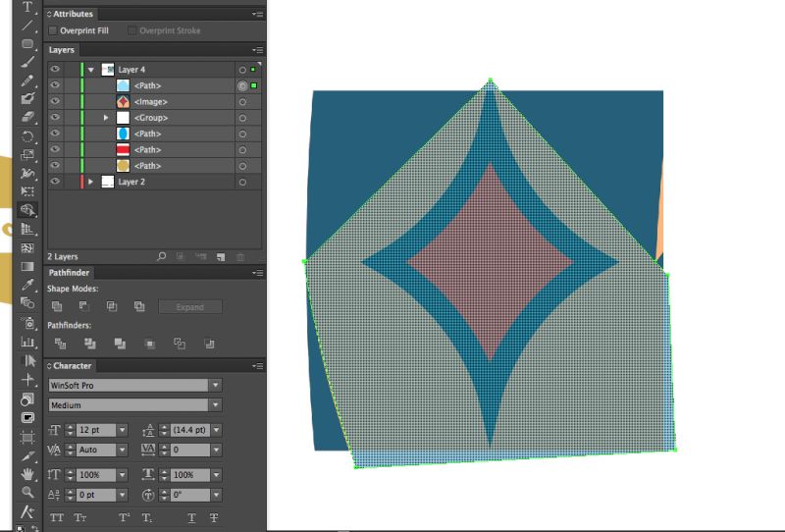Select the Eraser tool
Image resolution: width=785 pixels, height=532 pixels.
tap(27, 117)
